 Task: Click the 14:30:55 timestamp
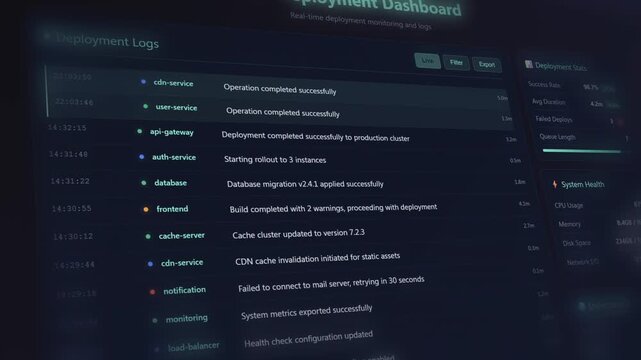(72, 208)
